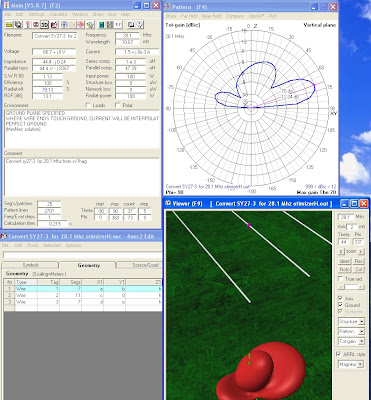Open the Structure dropdown in Viewer

[351, 322]
